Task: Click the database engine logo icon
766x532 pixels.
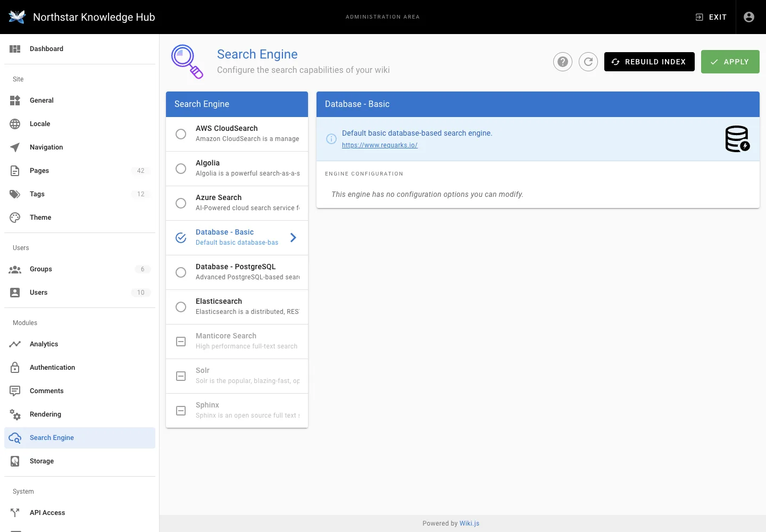Action: coord(738,139)
